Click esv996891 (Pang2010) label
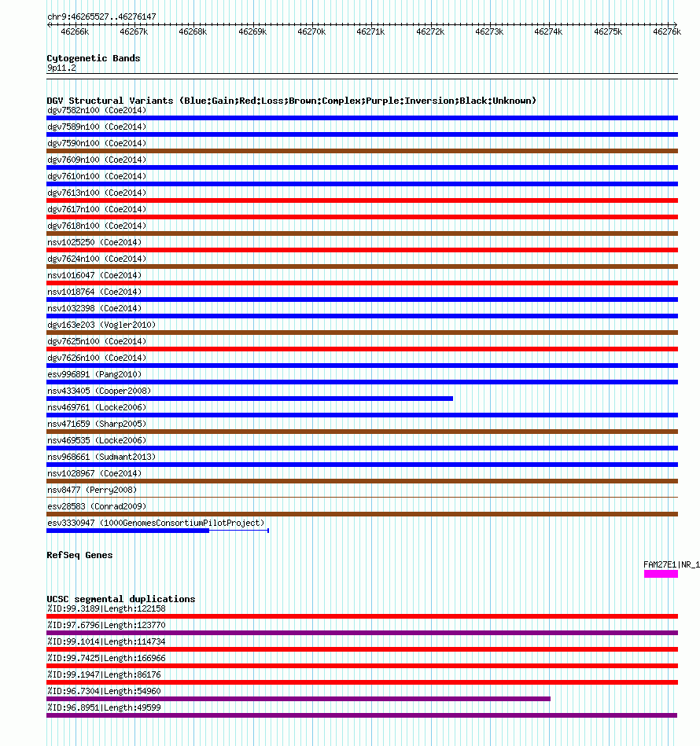 click(x=94, y=374)
